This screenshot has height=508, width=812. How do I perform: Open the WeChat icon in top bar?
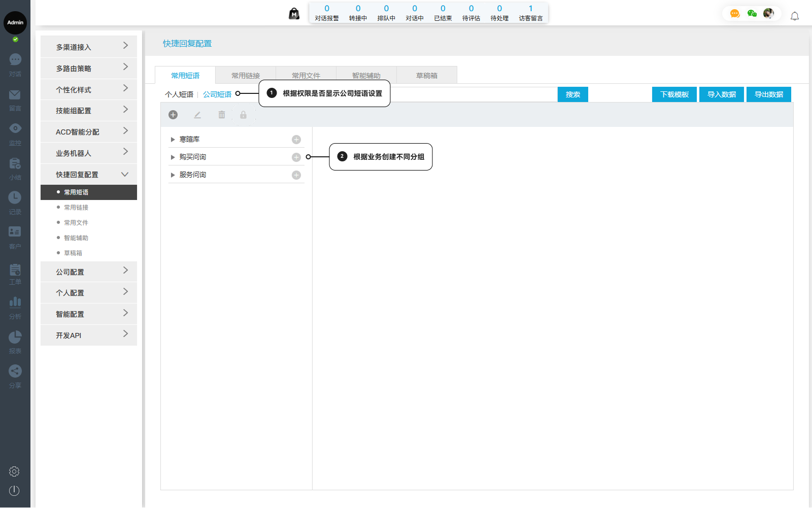point(752,14)
